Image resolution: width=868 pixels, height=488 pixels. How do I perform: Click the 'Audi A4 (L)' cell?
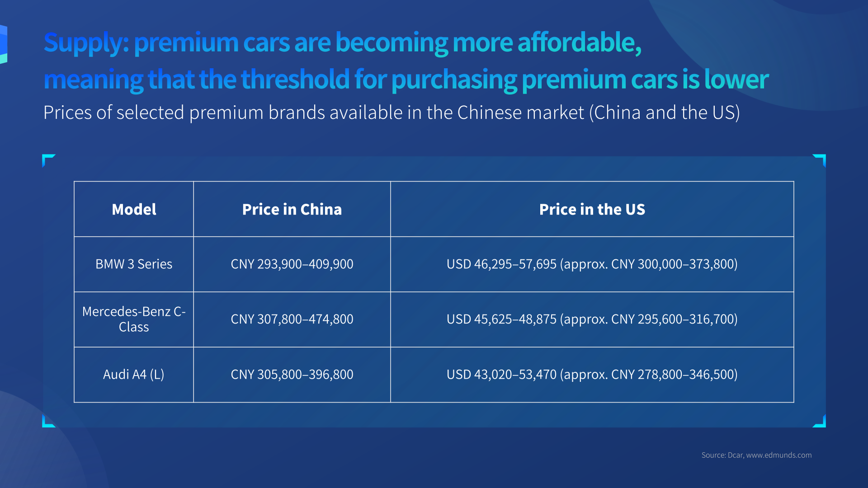(x=134, y=374)
